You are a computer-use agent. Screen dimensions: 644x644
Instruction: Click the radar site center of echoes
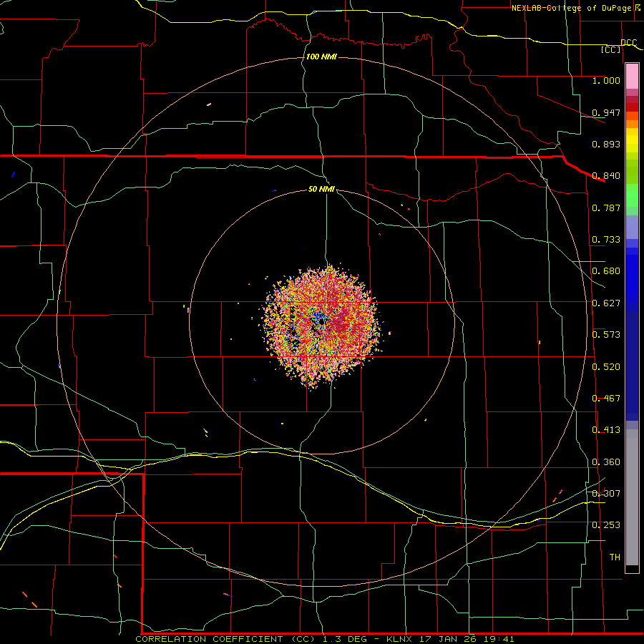(321, 322)
